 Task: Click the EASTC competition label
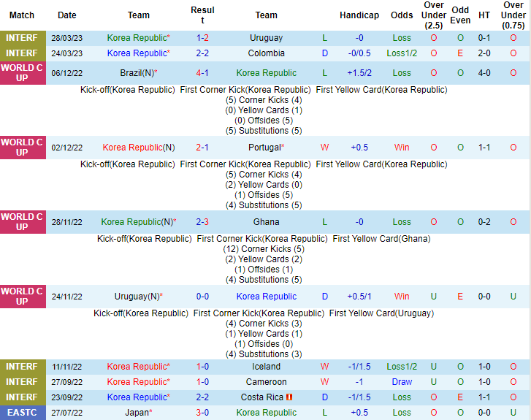22,413
